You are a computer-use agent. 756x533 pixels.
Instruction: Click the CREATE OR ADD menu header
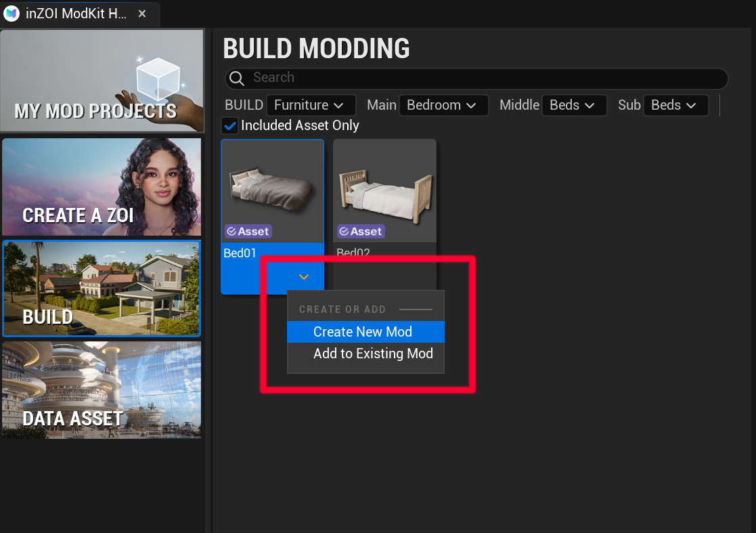(x=342, y=310)
